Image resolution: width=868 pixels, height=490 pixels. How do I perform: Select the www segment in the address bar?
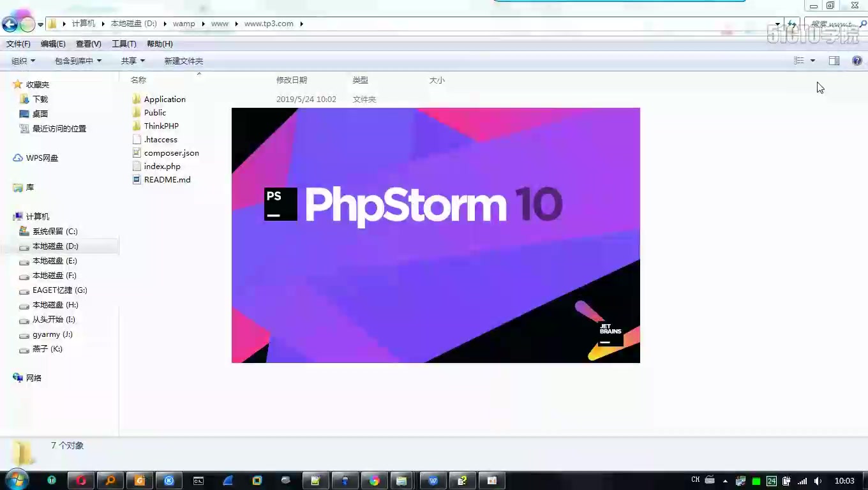pyautogui.click(x=220, y=24)
